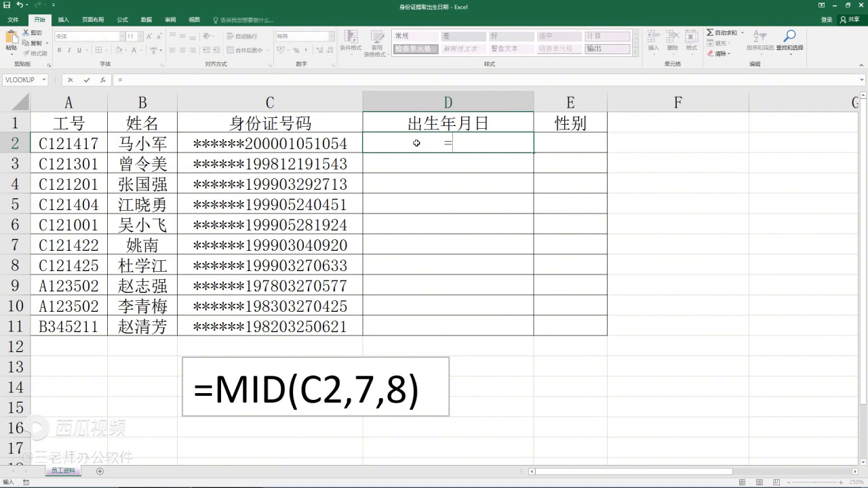Screen dimensions: 868x488
Task: Apply comma style to number
Action: point(307,50)
